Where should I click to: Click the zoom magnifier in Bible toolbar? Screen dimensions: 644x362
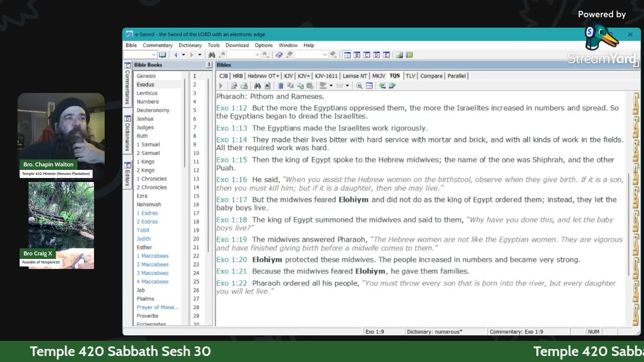[359, 86]
